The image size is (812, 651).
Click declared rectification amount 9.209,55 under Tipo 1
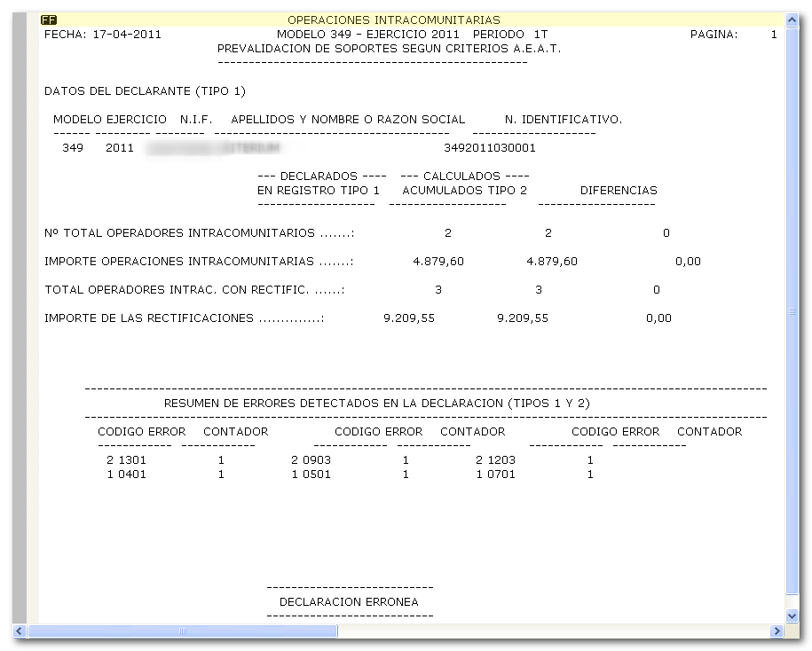[x=409, y=318]
